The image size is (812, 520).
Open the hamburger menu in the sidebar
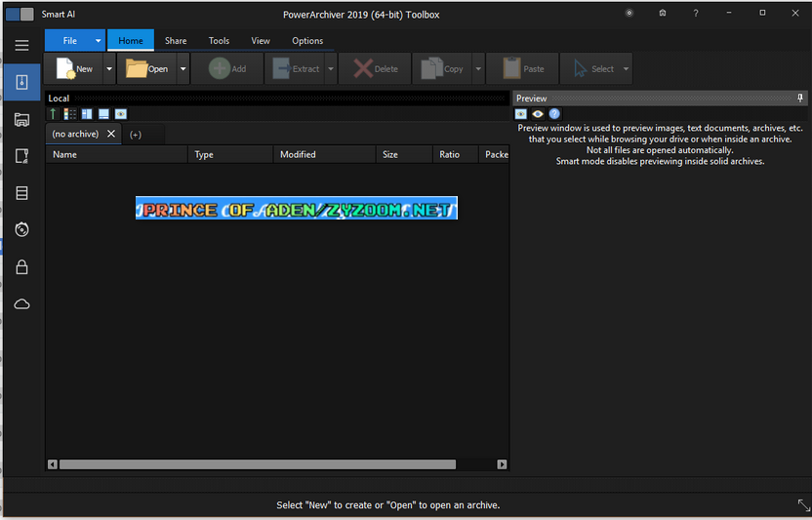(x=21, y=46)
